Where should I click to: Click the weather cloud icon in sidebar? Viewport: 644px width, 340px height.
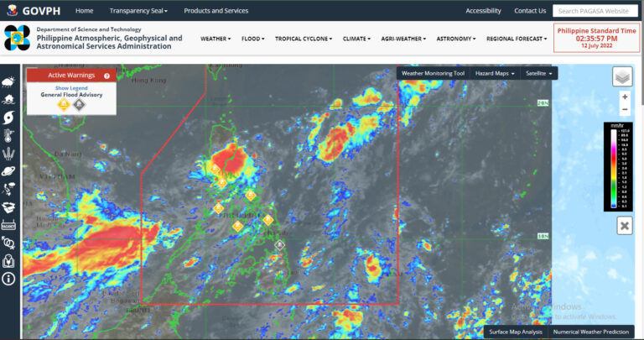click(x=8, y=82)
